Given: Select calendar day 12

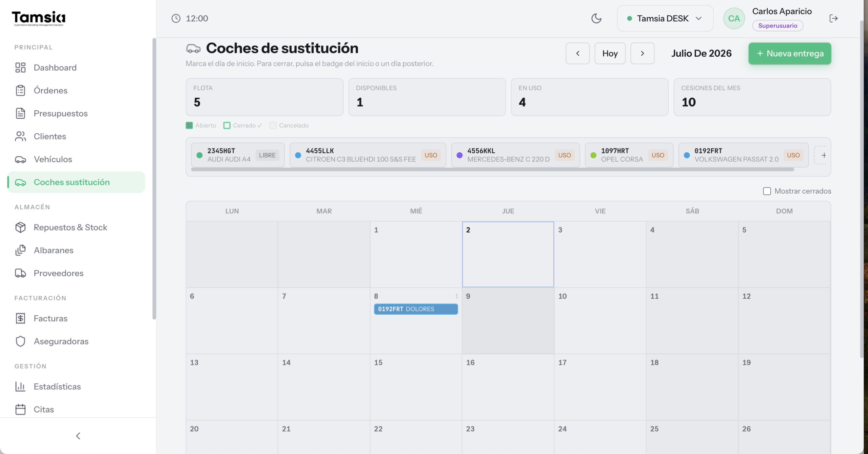Looking at the screenshot, I should (x=784, y=321).
